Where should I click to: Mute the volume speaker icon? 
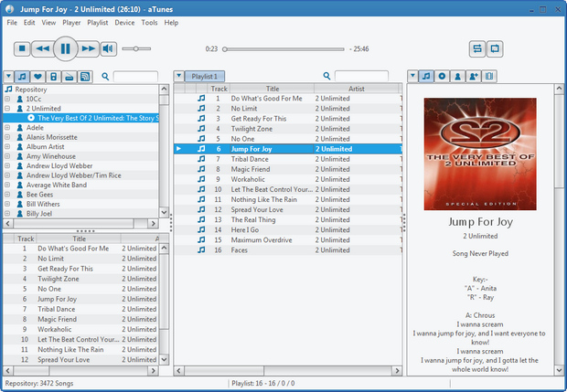coord(108,48)
